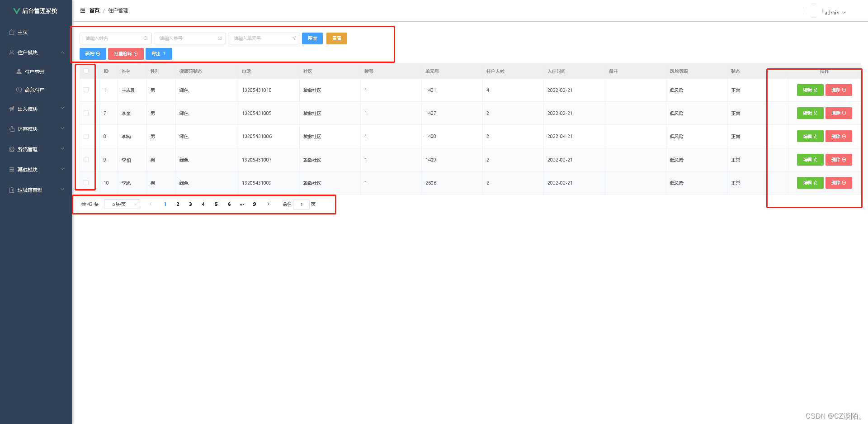Click the list icon beside 其他模块
The width and height of the screenshot is (868, 424).
[12, 169]
